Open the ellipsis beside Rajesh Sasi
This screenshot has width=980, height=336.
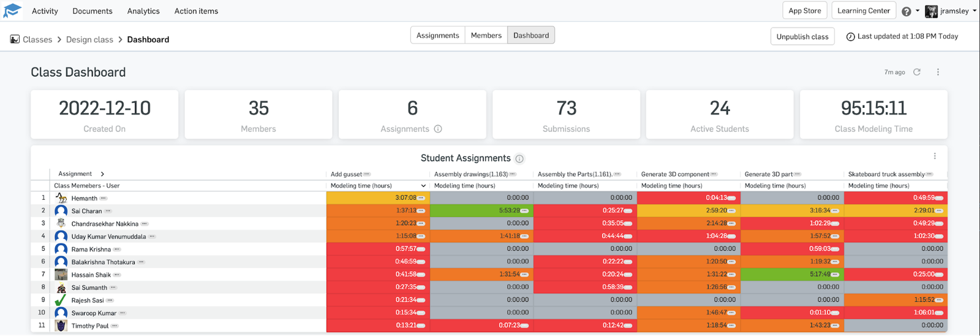click(110, 300)
